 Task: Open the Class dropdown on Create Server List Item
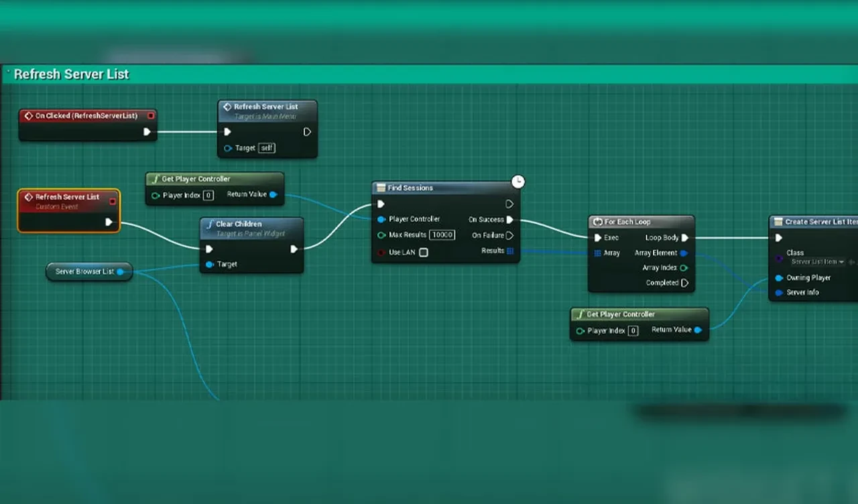pos(818,262)
